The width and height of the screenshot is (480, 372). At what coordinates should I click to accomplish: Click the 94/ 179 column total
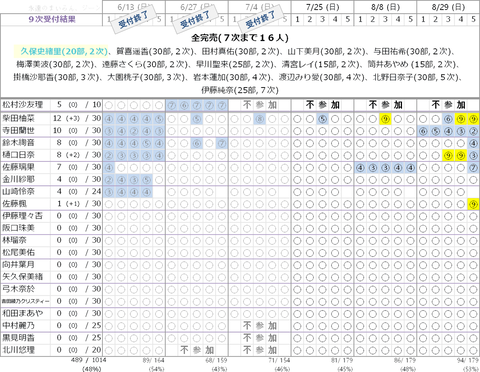click(x=468, y=360)
